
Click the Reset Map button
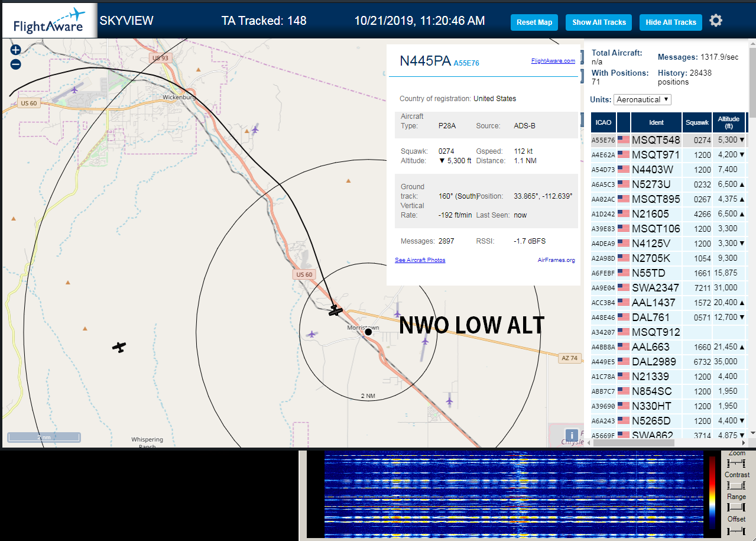tap(534, 22)
